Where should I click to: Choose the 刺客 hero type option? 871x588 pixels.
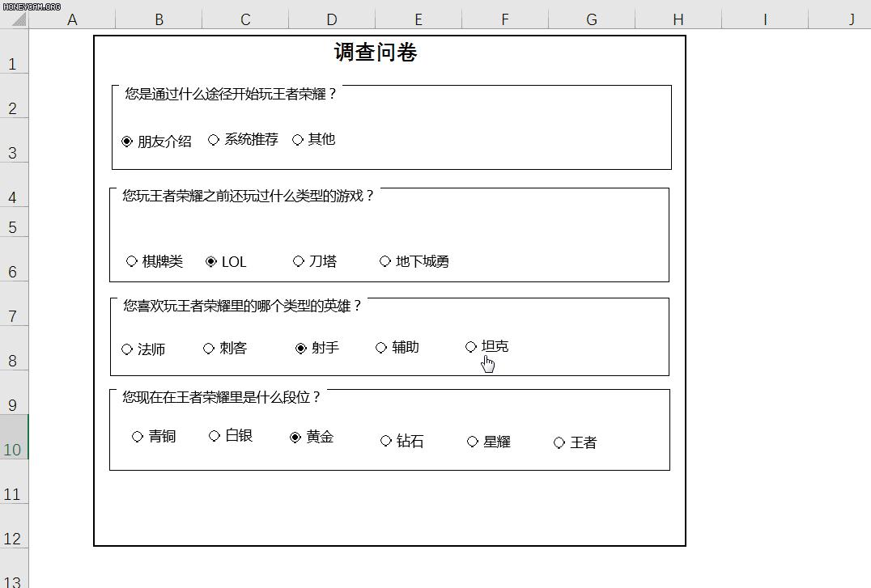[209, 349]
